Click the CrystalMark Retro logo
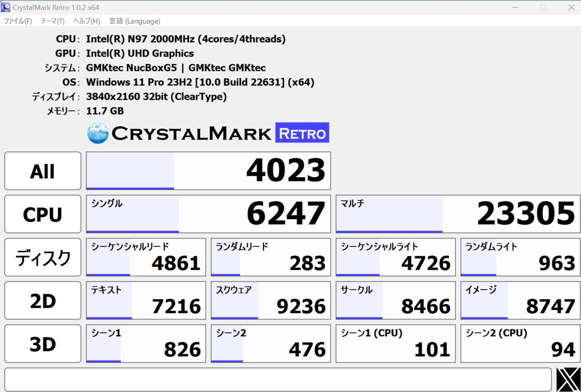Image resolution: width=581 pixels, height=392 pixels. coord(208,133)
